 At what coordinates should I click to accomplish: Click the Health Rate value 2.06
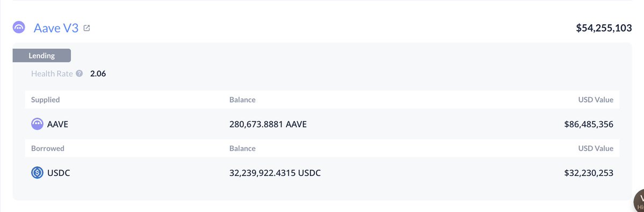98,74
